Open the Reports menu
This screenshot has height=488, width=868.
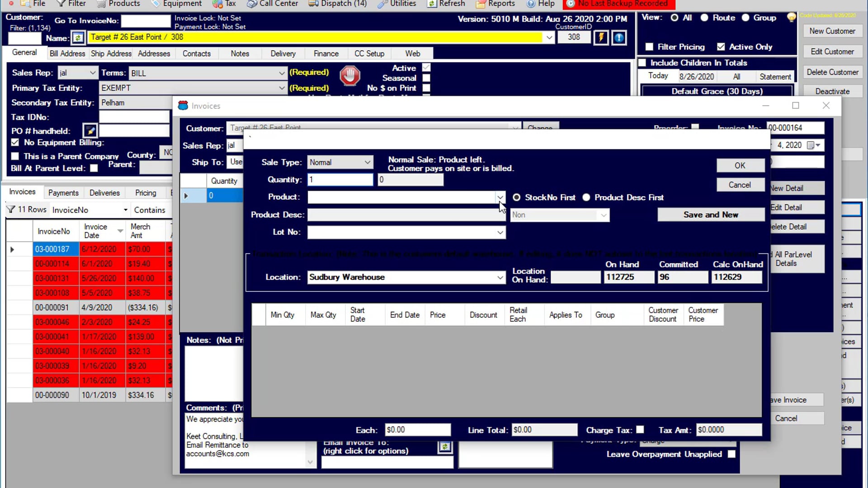[495, 4]
